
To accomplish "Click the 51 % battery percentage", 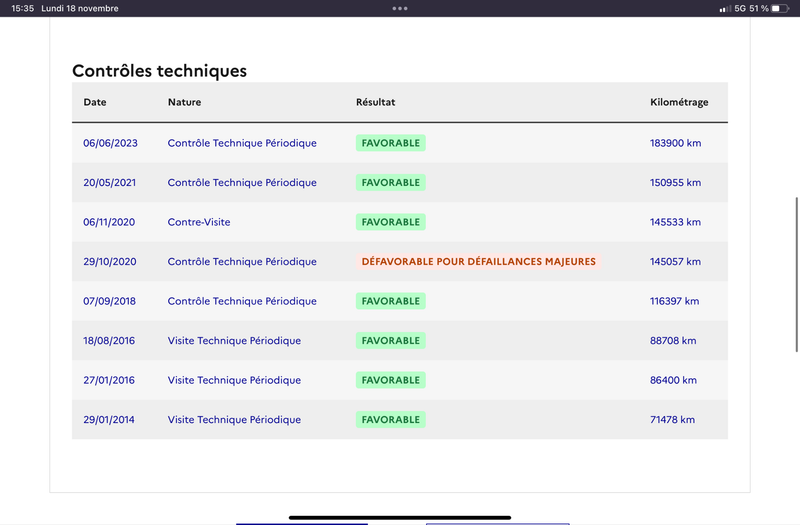I will (759, 8).
